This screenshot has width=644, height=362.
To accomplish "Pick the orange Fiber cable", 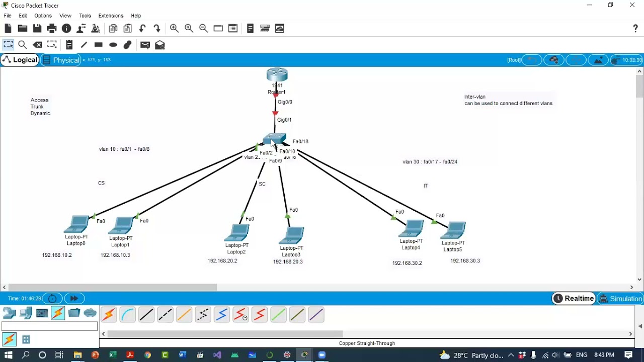I will (184, 315).
